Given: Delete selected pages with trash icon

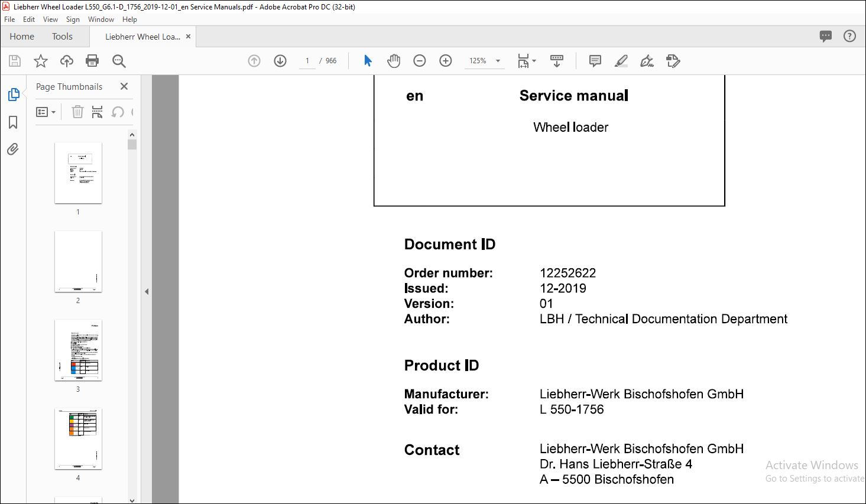Looking at the screenshot, I should pyautogui.click(x=77, y=112).
